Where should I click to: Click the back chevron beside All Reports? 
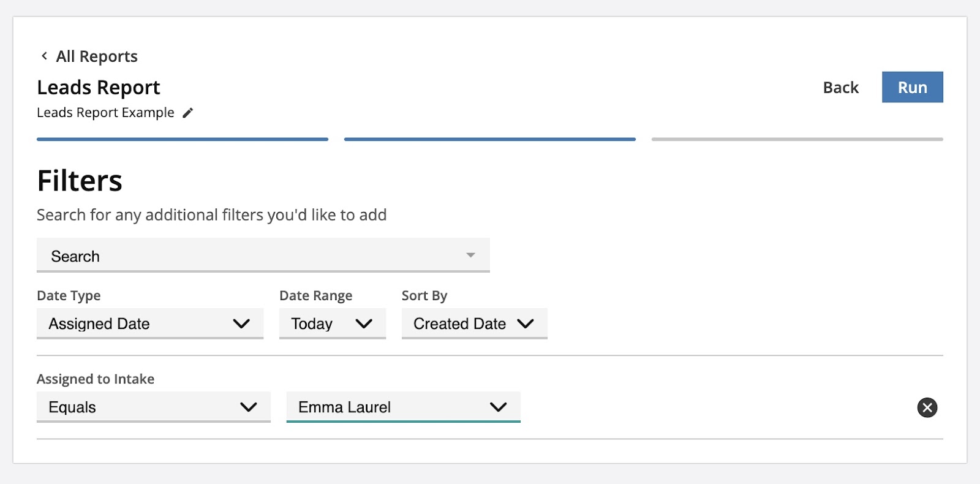point(44,56)
